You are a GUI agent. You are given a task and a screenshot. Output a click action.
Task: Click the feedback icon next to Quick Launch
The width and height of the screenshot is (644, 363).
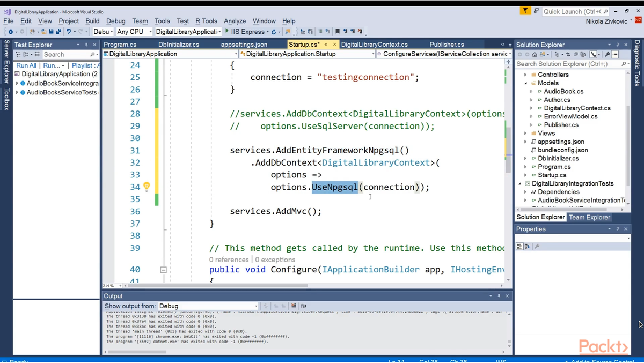536,11
